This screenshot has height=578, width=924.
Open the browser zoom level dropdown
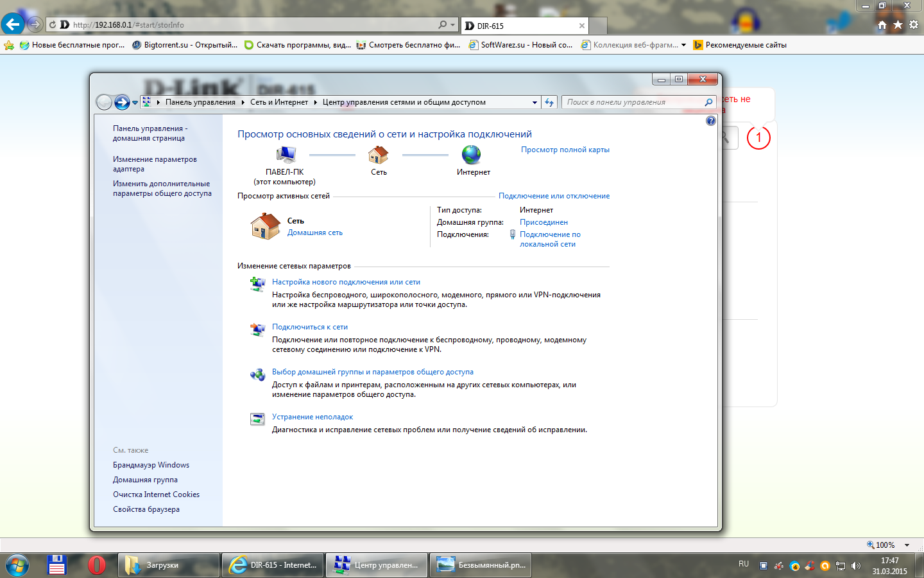point(907,545)
